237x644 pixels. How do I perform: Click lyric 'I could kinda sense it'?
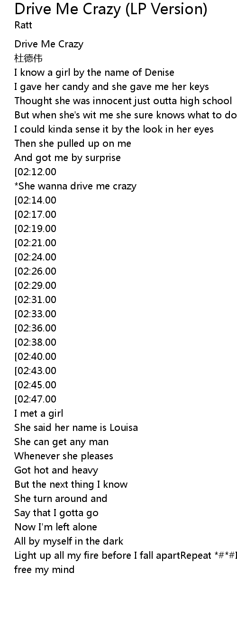coord(114,129)
